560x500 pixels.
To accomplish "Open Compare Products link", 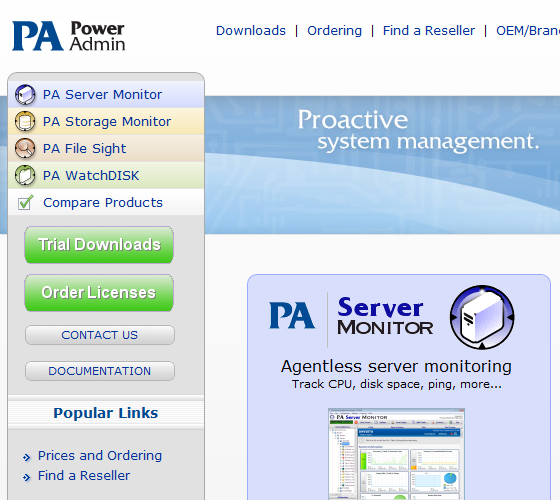I will coord(103,202).
